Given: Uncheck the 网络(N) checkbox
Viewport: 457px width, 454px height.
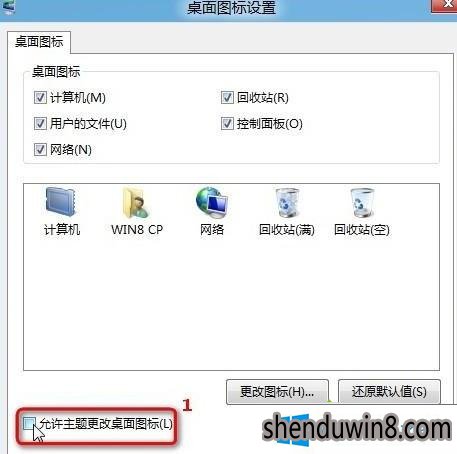Looking at the screenshot, I should point(40,150).
